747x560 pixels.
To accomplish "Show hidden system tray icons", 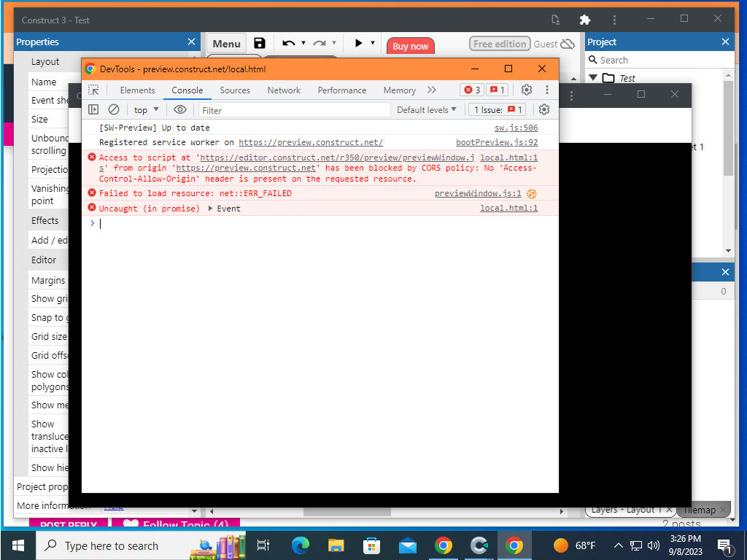I will coord(618,545).
